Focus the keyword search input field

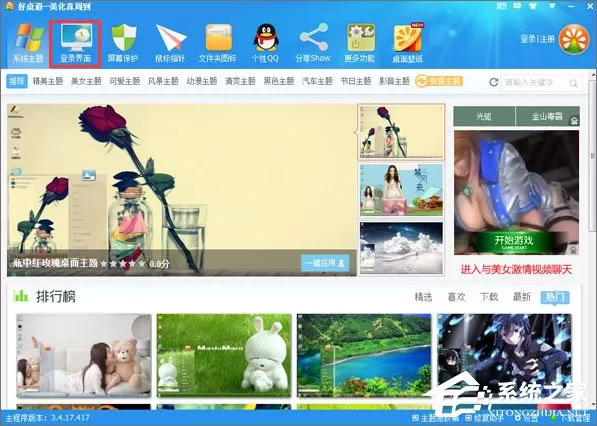tap(535, 82)
